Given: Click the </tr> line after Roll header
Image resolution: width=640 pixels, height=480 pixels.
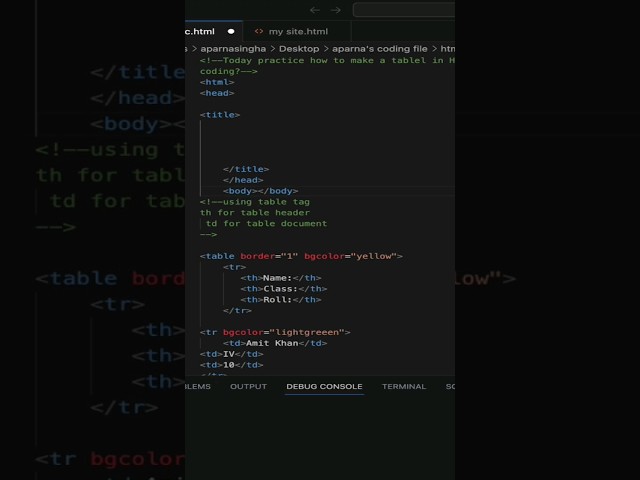Looking at the screenshot, I should pyautogui.click(x=237, y=311).
